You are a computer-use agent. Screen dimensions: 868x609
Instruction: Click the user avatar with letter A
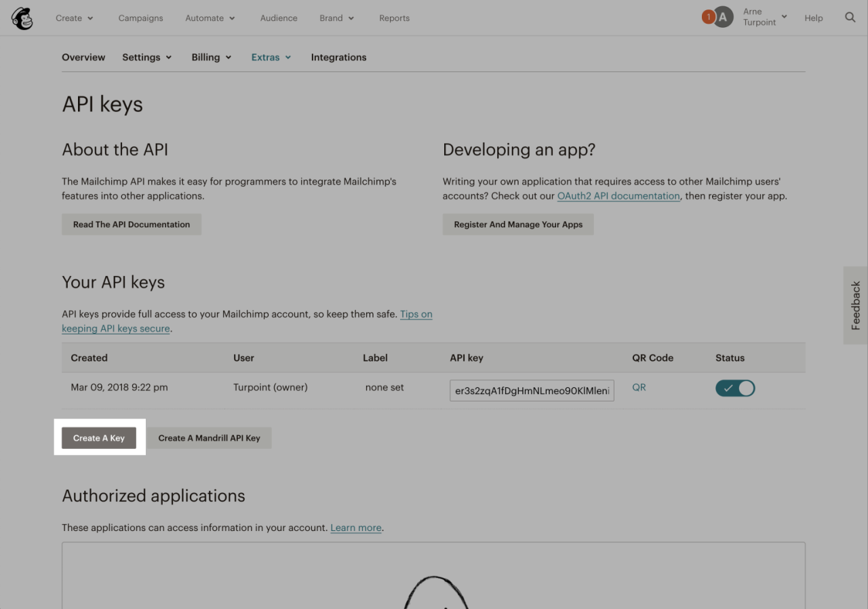(x=724, y=18)
